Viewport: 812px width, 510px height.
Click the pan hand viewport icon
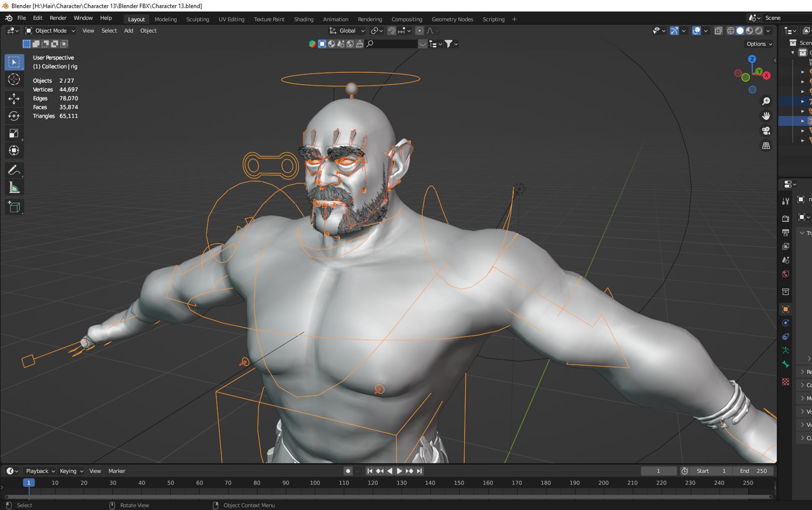(x=766, y=116)
